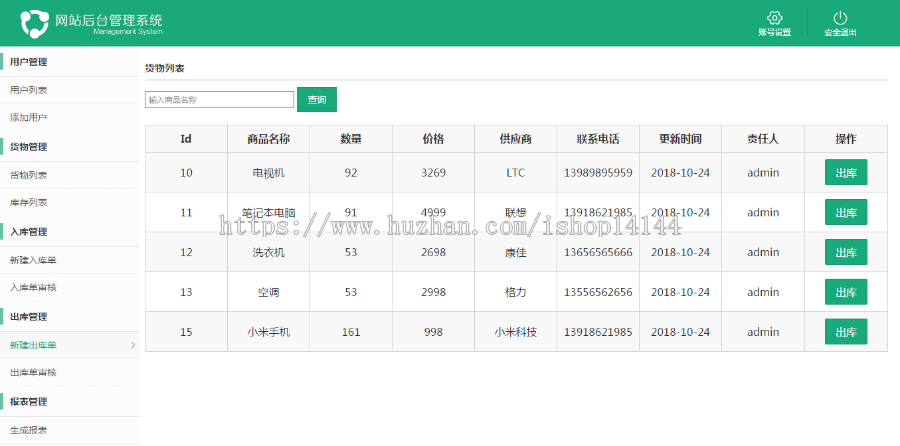
Task: Open 新建入库单 in the sidebar
Action: (x=33, y=260)
